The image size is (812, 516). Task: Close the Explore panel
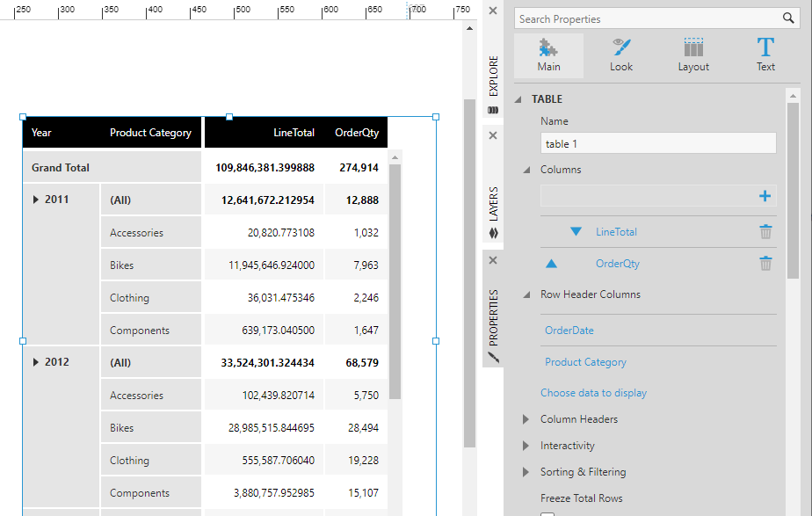tap(493, 11)
